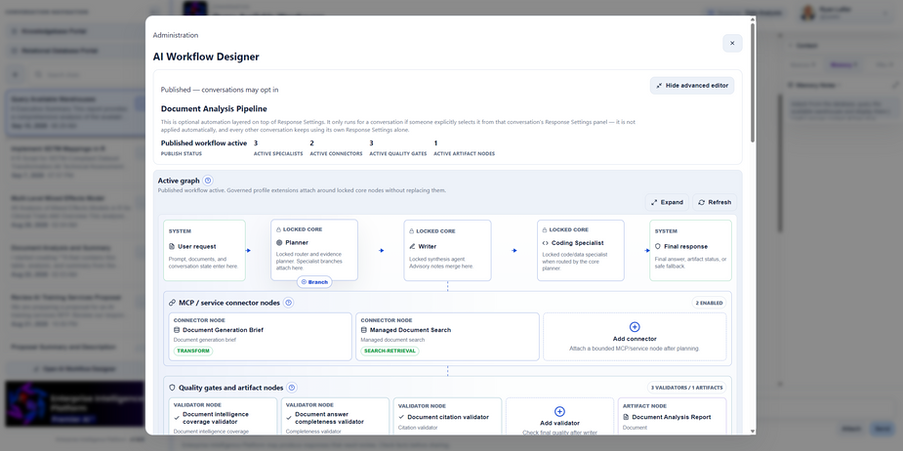This screenshot has height=451, width=903.
Task: Expand the active graph view
Action: click(667, 202)
